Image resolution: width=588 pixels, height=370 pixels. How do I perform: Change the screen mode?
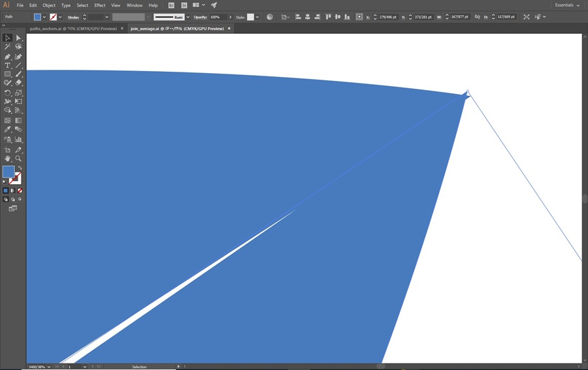click(13, 209)
